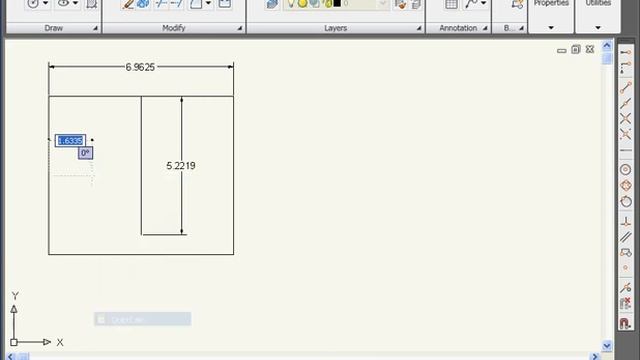The image size is (640, 360).
Task: Click the vertical scrollbar up arrow
Action: tap(607, 46)
